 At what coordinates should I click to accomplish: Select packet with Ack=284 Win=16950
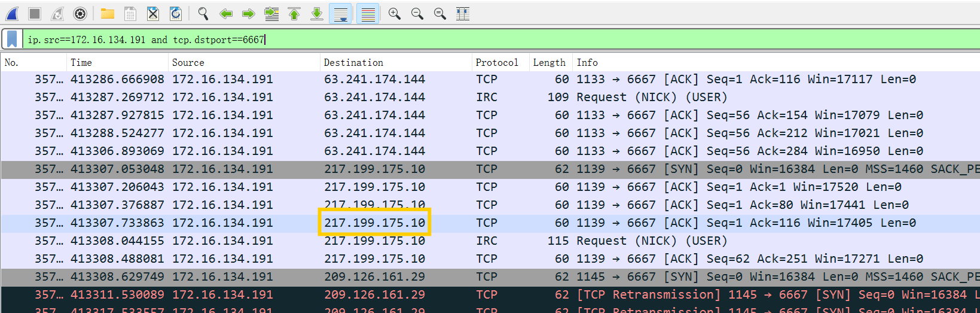click(x=490, y=151)
